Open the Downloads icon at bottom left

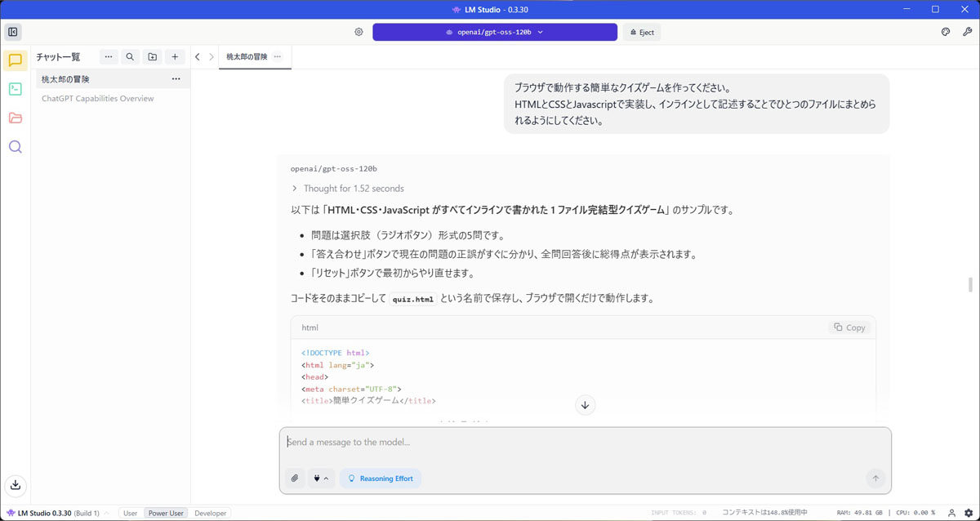point(16,485)
